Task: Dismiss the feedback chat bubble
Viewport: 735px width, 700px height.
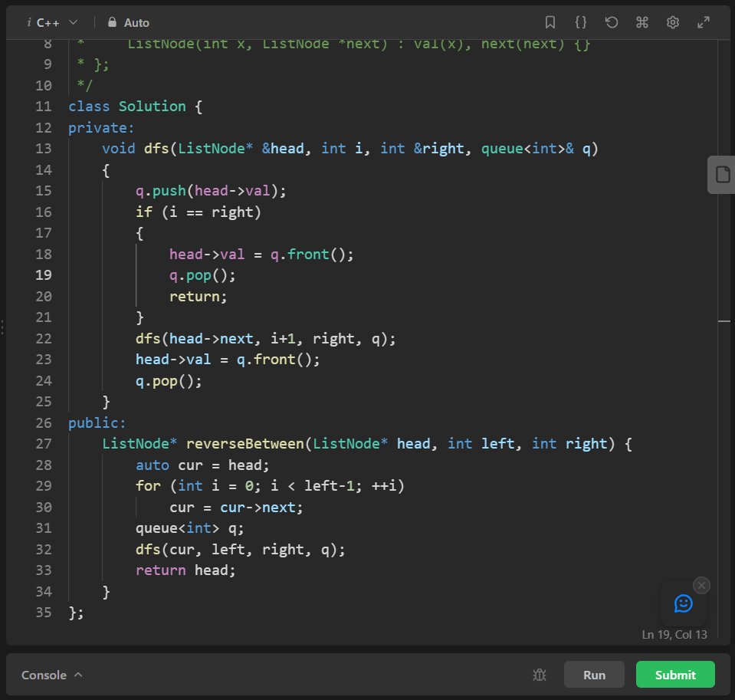Action: pos(701,585)
